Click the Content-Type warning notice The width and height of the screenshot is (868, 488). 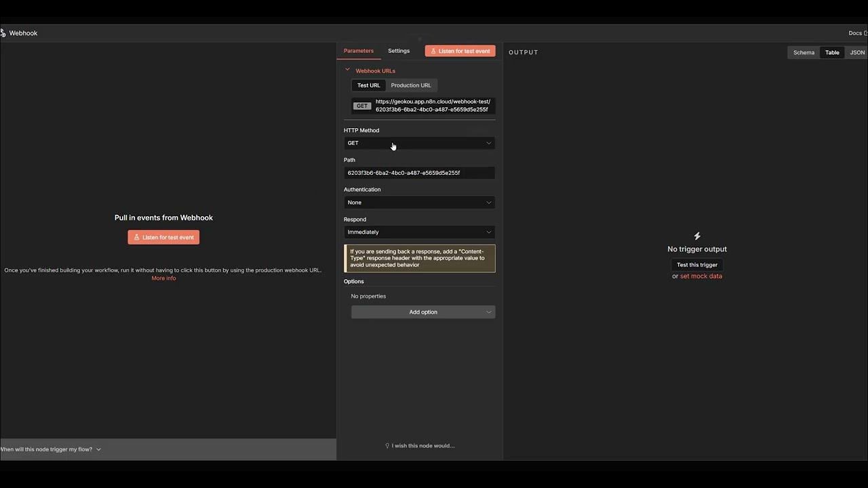pos(420,258)
